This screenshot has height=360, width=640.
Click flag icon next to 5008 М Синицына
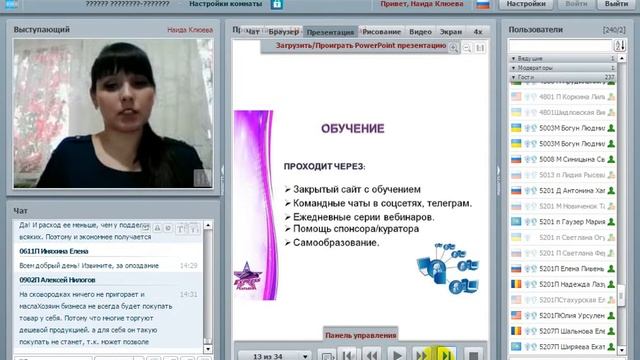(516, 159)
